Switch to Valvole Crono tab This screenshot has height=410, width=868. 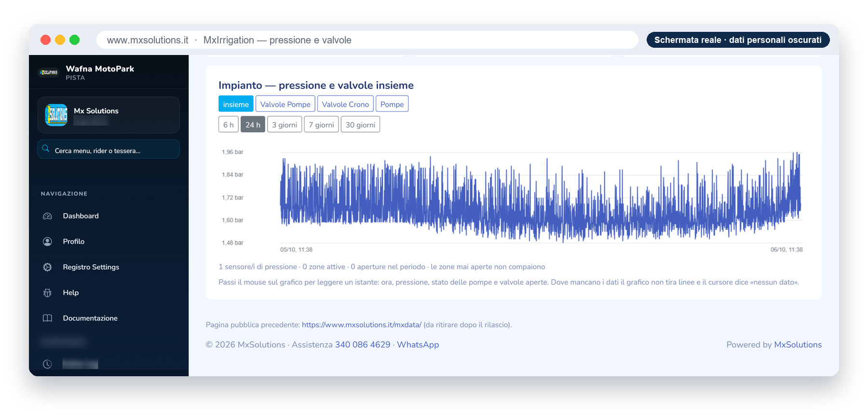(x=345, y=104)
